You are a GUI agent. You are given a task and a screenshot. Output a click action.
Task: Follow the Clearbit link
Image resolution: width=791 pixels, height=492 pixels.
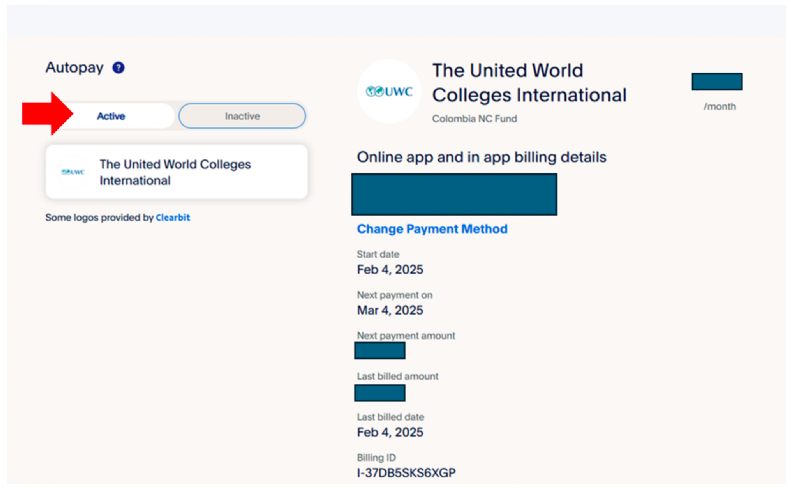pyautogui.click(x=173, y=217)
